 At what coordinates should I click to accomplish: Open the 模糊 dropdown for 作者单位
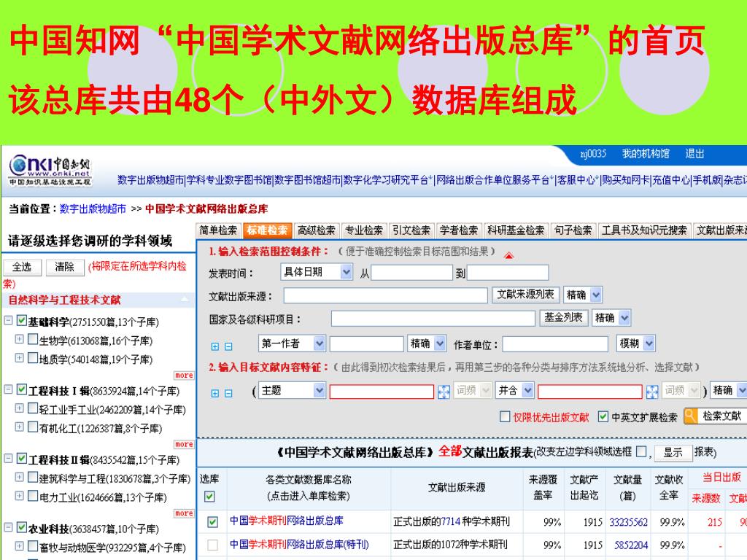(636, 343)
